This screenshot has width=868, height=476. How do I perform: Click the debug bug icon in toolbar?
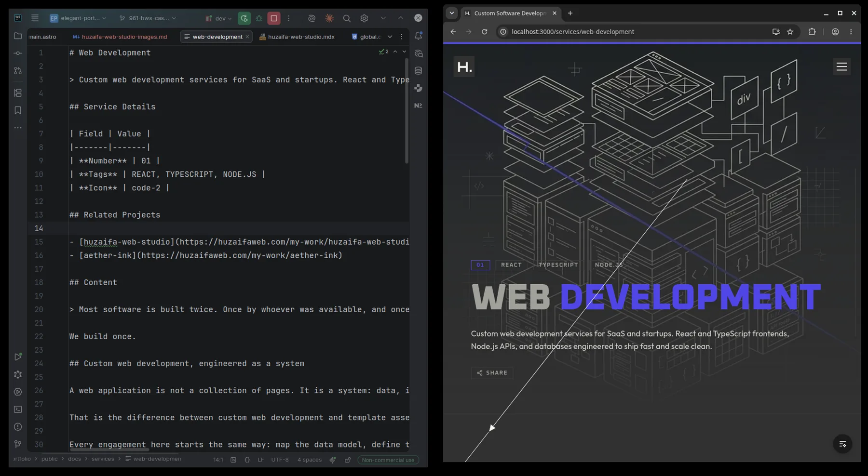pos(259,18)
